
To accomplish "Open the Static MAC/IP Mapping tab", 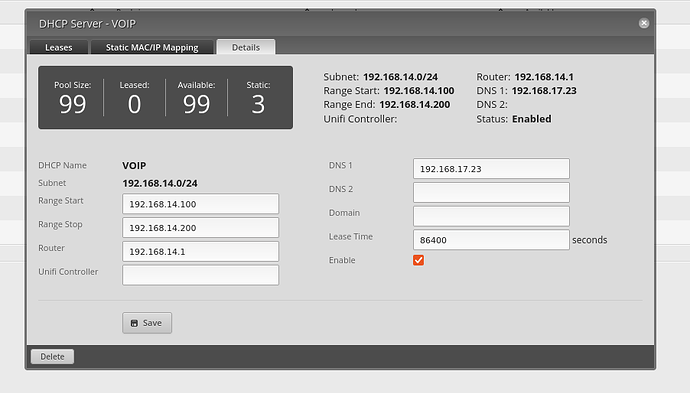I will pos(152,48).
